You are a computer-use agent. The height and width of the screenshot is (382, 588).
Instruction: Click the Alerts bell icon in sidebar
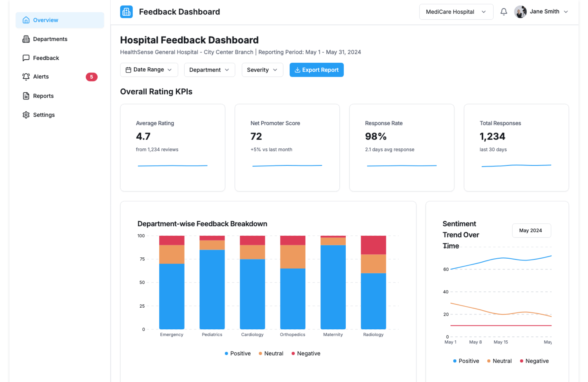26,77
